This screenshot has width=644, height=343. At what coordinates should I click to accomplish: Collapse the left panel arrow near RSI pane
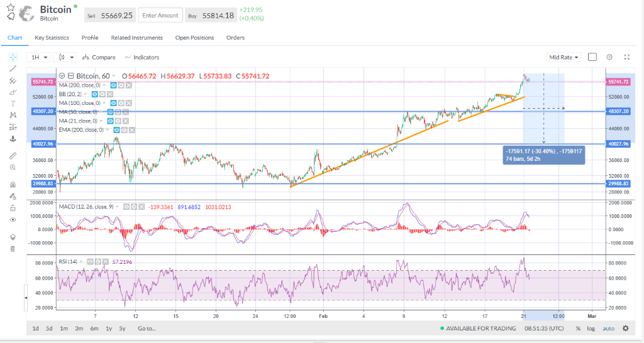click(26, 298)
